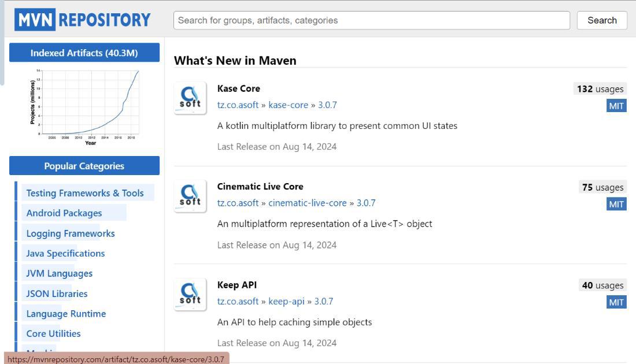Open the kase-core artifact link
The width and height of the screenshot is (636, 364).
289,105
